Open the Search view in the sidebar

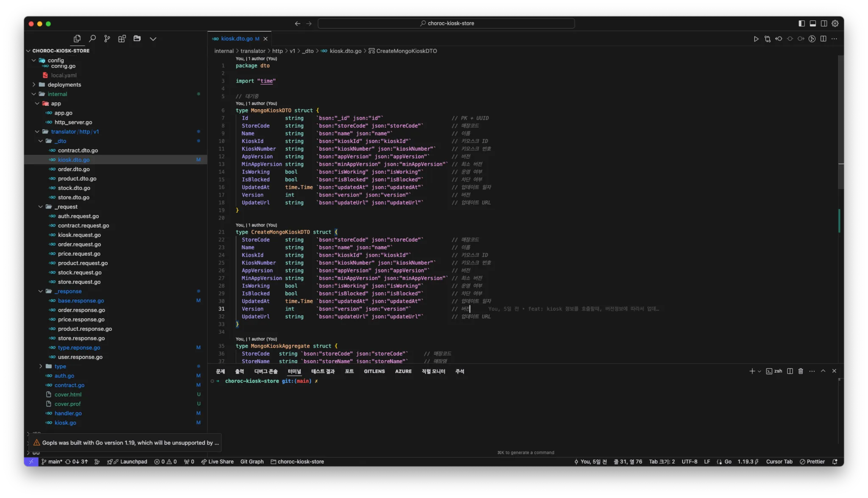pos(93,38)
